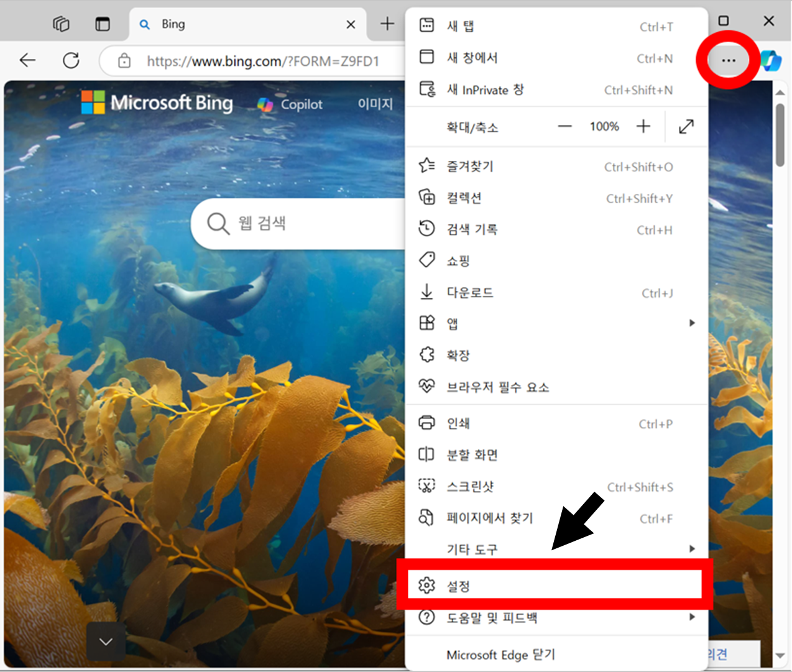Click inside the 웹 검색 search box
This screenshot has height=672, width=792.
pyautogui.click(x=292, y=224)
